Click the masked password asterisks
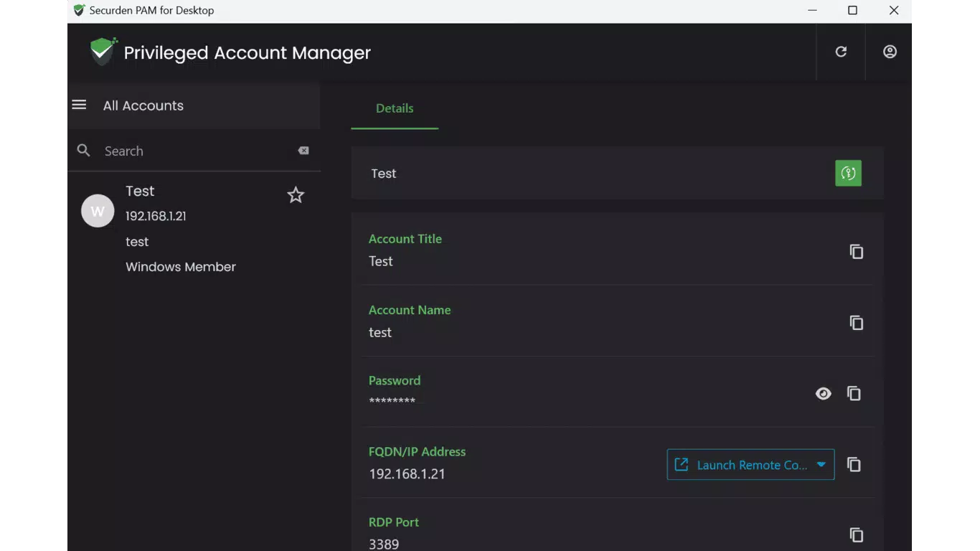This screenshot has height=551, width=980. (x=392, y=401)
